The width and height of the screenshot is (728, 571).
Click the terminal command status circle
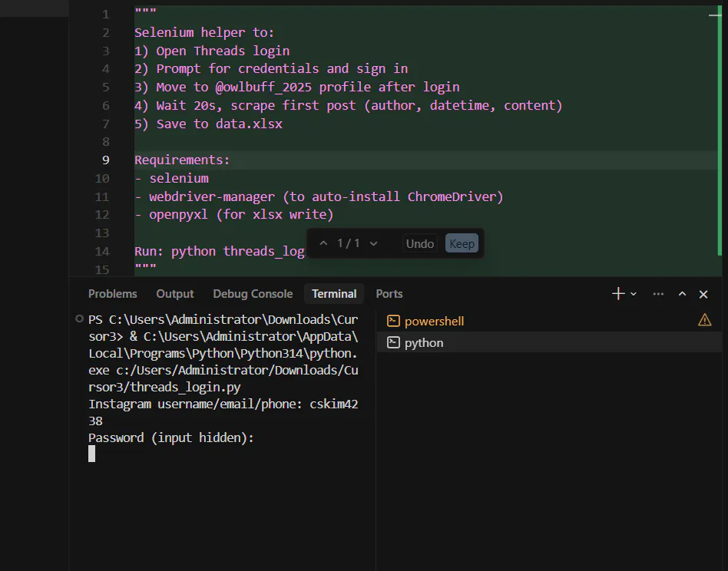pyautogui.click(x=79, y=319)
